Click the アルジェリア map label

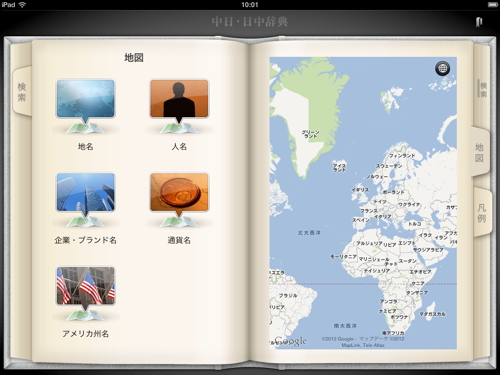pos(369,244)
